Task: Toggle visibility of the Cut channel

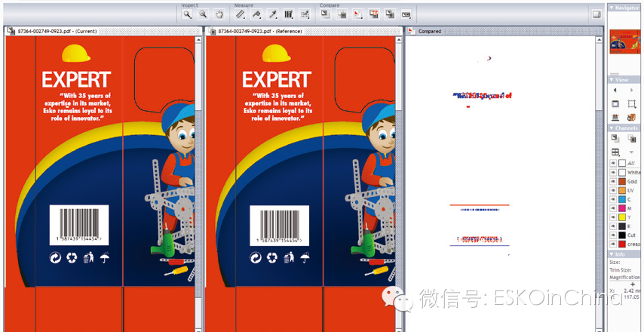Action: pos(613,235)
